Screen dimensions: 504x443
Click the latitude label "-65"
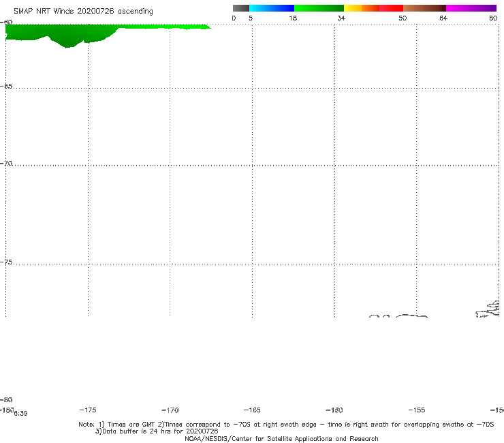[6, 87]
